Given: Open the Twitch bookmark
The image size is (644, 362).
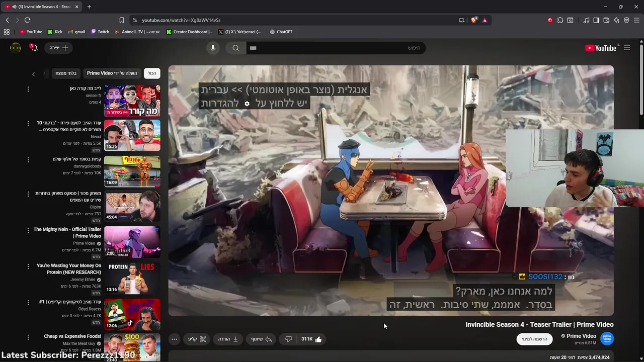Looking at the screenshot, I should [100, 32].
